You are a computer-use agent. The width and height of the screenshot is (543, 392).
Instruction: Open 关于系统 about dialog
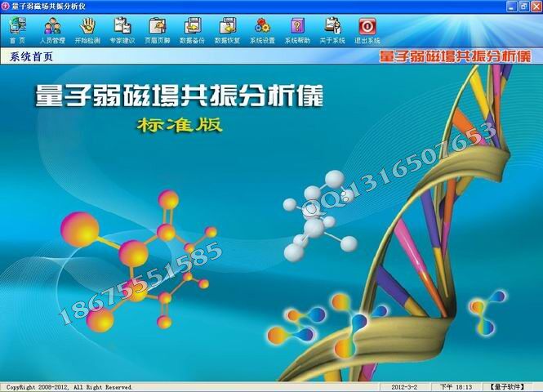tap(332, 29)
